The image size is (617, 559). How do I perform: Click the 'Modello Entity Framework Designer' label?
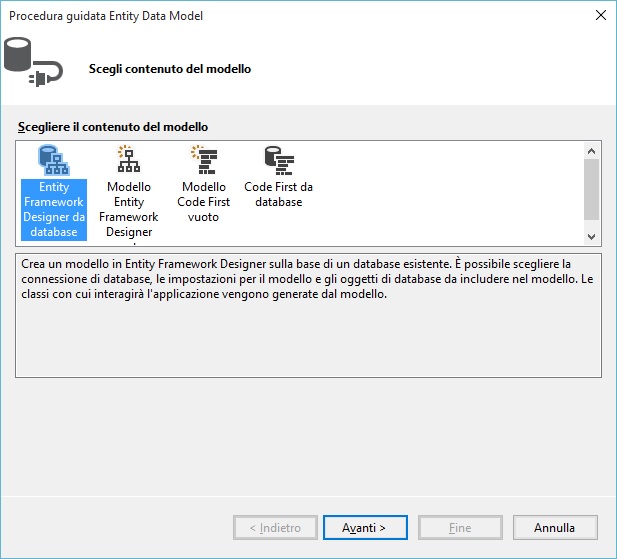point(129,209)
